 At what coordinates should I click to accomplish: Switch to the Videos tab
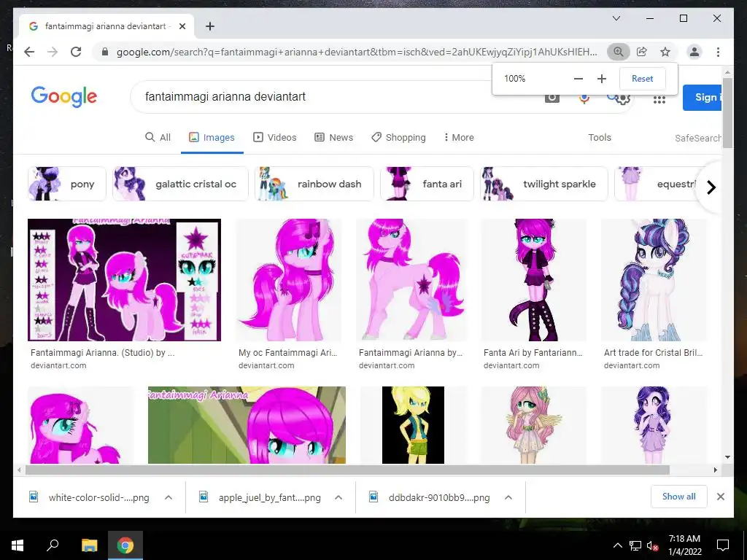[275, 137]
